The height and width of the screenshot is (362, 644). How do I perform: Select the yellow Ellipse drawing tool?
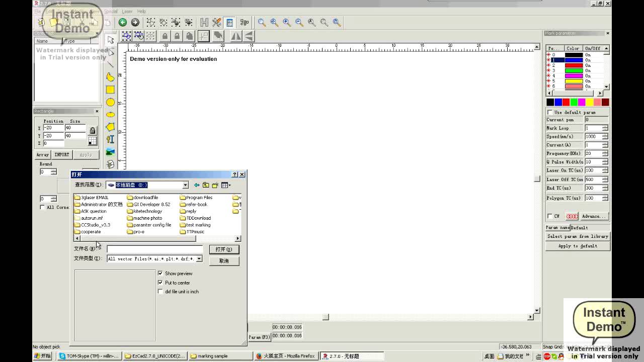(x=110, y=115)
